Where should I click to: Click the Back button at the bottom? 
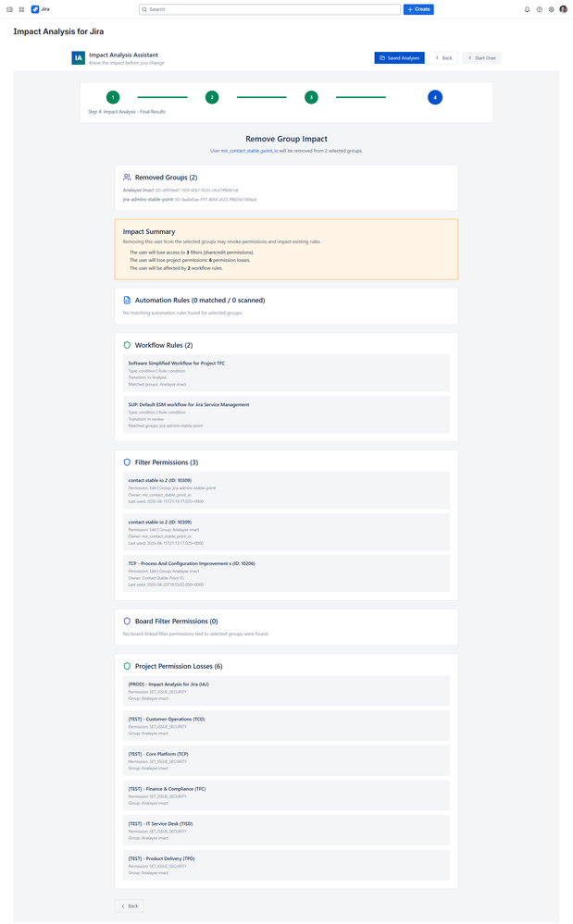point(129,906)
